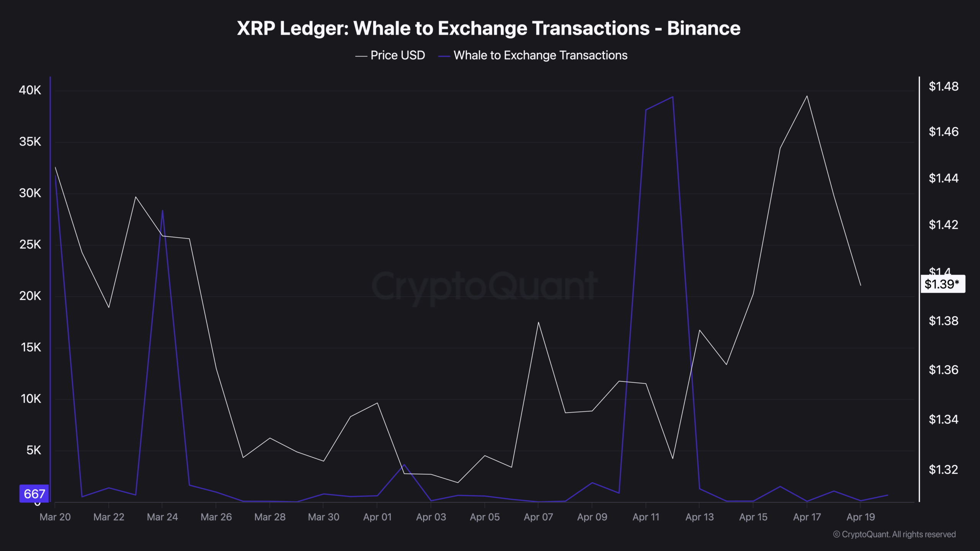
Task: Toggle the Price USD legend entry
Action: (397, 55)
